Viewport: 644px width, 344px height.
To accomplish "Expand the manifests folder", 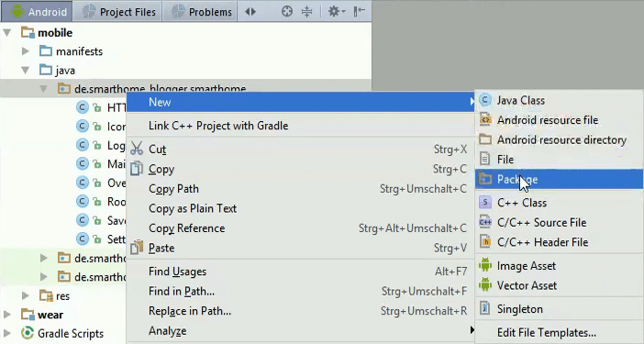I will point(26,51).
